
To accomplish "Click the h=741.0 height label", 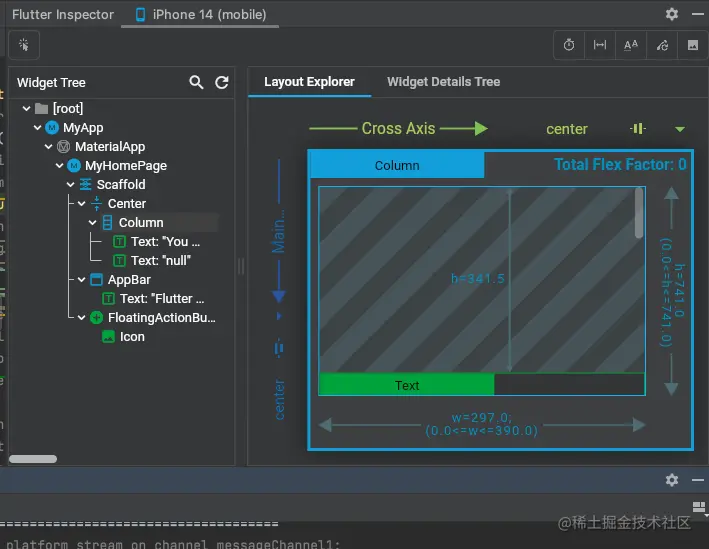I will pos(673,292).
